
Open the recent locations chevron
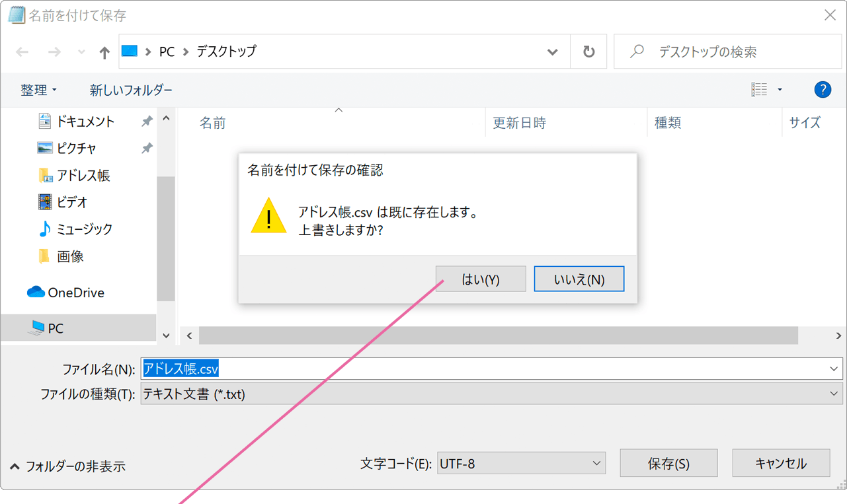click(81, 52)
